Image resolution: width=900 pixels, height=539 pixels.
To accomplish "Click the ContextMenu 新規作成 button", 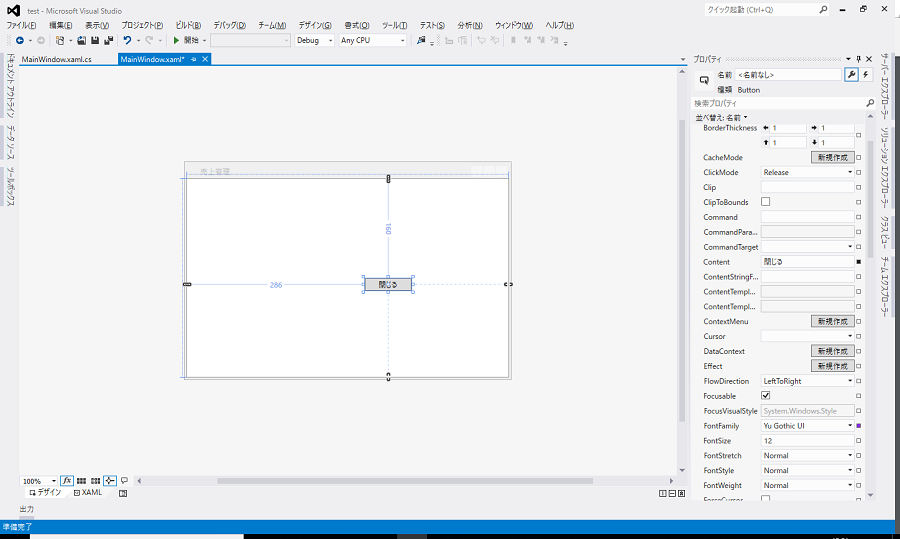I will coord(832,321).
